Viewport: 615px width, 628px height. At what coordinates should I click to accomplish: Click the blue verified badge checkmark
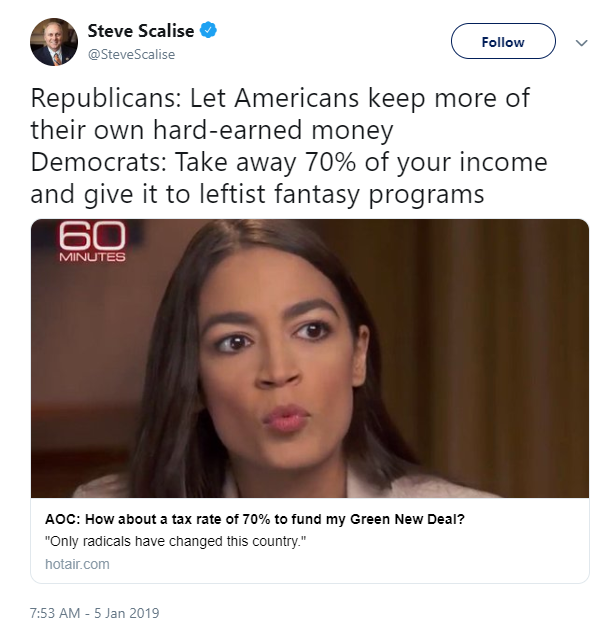(x=208, y=30)
